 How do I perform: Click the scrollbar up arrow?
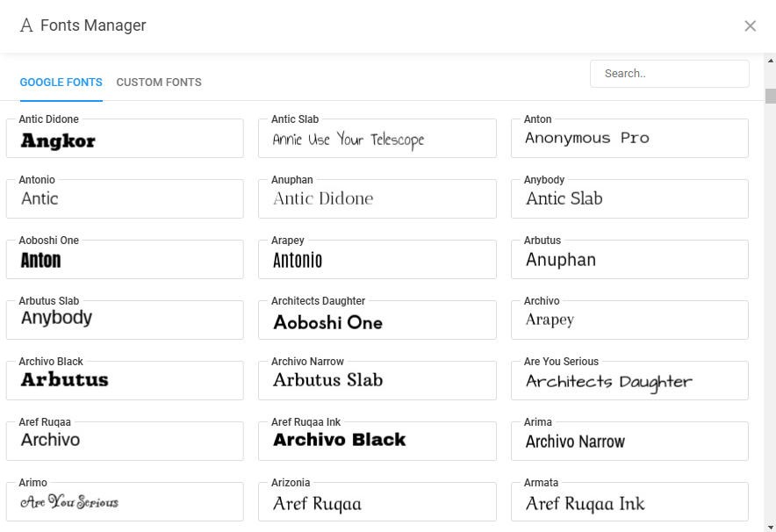point(771,61)
